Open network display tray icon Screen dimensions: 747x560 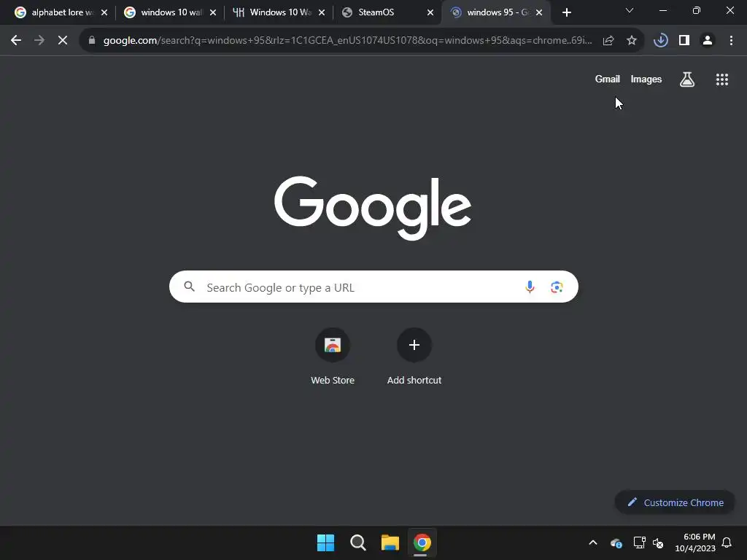point(639,542)
